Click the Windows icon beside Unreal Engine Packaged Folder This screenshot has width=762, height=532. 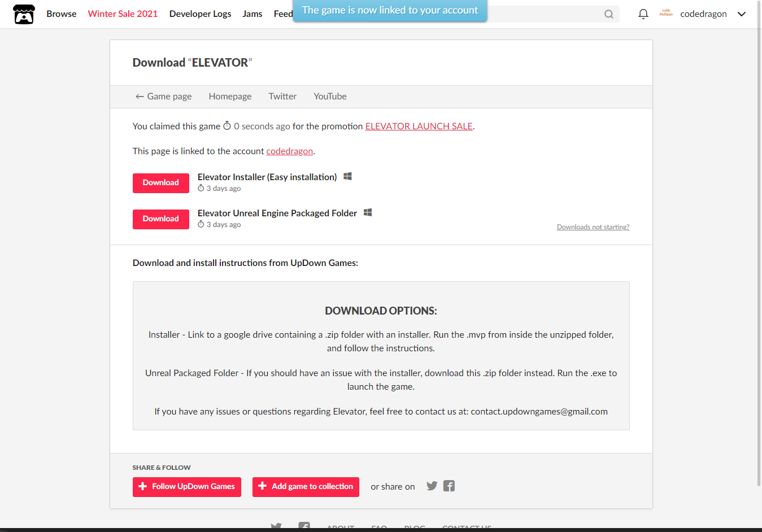click(x=368, y=212)
